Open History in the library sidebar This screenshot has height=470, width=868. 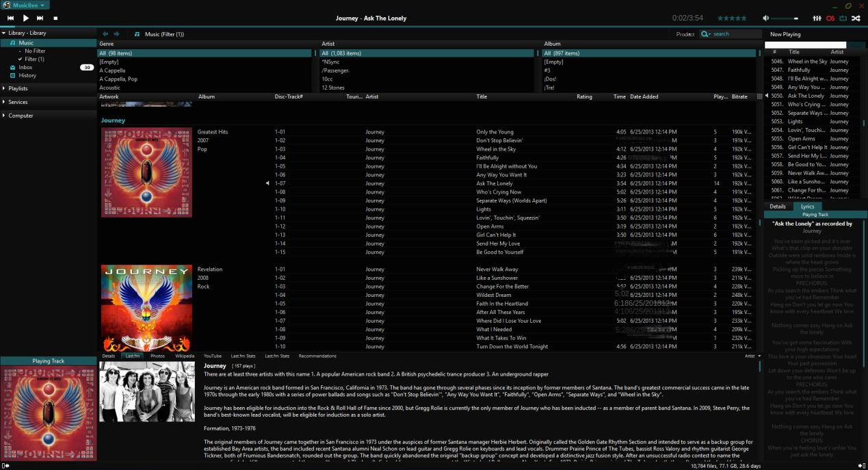tap(27, 75)
